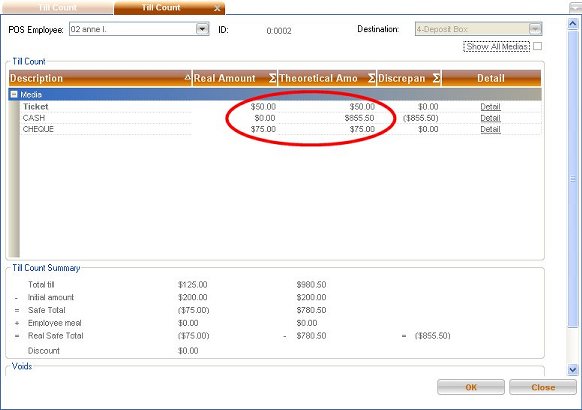The width and height of the screenshot is (582, 410).
Task: Enable the Show All Medias checkbox
Action: (537, 46)
